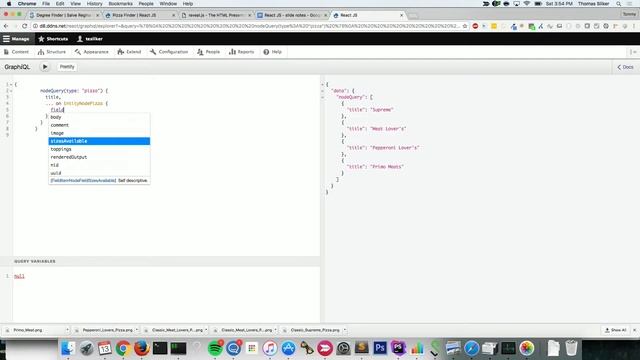Pick toppings from the autocomplete list
This screenshot has height=360, width=640.
pos(99,149)
